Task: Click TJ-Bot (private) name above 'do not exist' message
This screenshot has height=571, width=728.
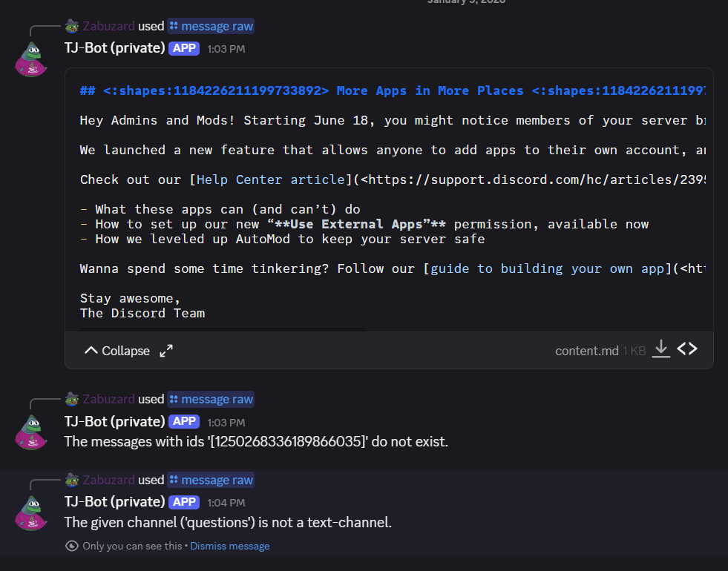Action: click(x=115, y=421)
